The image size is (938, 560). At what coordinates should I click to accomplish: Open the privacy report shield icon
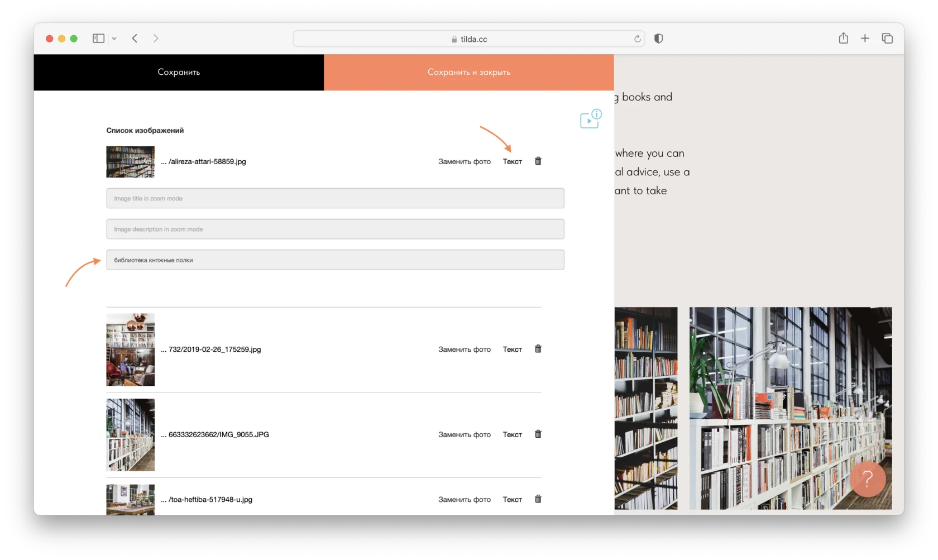pos(659,39)
